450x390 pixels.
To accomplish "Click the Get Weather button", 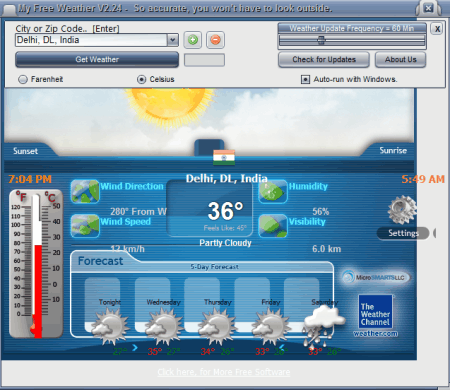I will (97, 60).
